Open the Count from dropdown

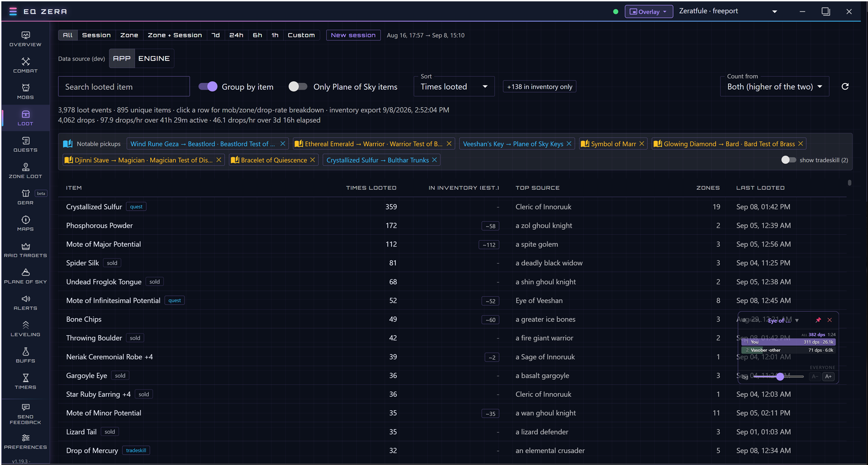coord(774,86)
